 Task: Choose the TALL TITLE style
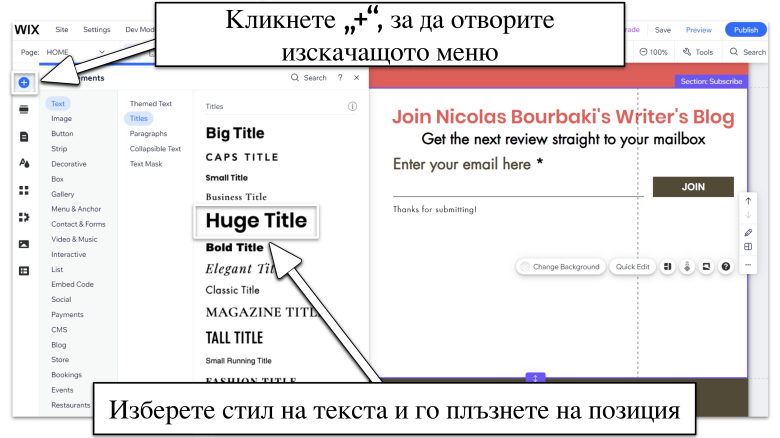point(234,338)
